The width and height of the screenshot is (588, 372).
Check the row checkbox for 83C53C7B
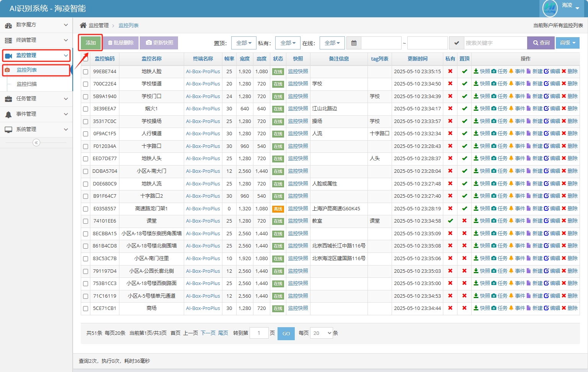(x=86, y=259)
